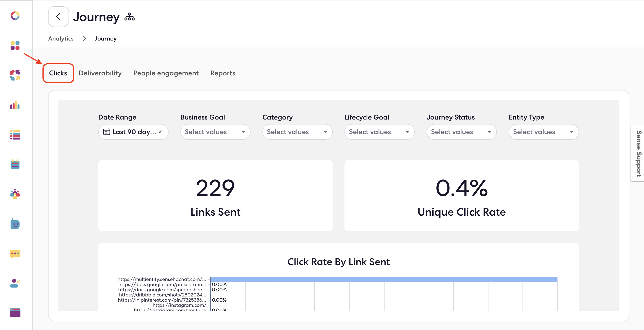Open the Sense home logo icon
This screenshot has height=330, width=644.
click(x=15, y=16)
